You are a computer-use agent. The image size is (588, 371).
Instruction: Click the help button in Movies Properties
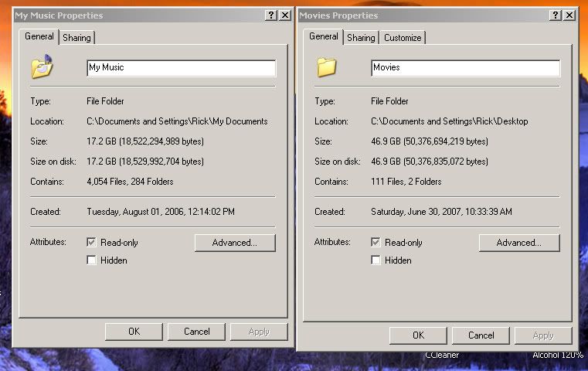coord(556,15)
